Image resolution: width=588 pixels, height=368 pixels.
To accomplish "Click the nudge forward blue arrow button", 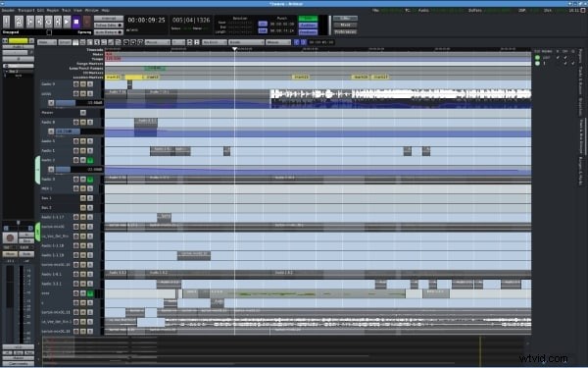I will click(x=304, y=42).
